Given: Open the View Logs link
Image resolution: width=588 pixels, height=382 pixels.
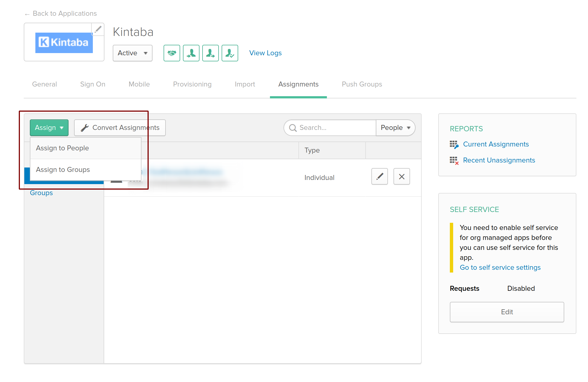Looking at the screenshot, I should pyautogui.click(x=265, y=53).
